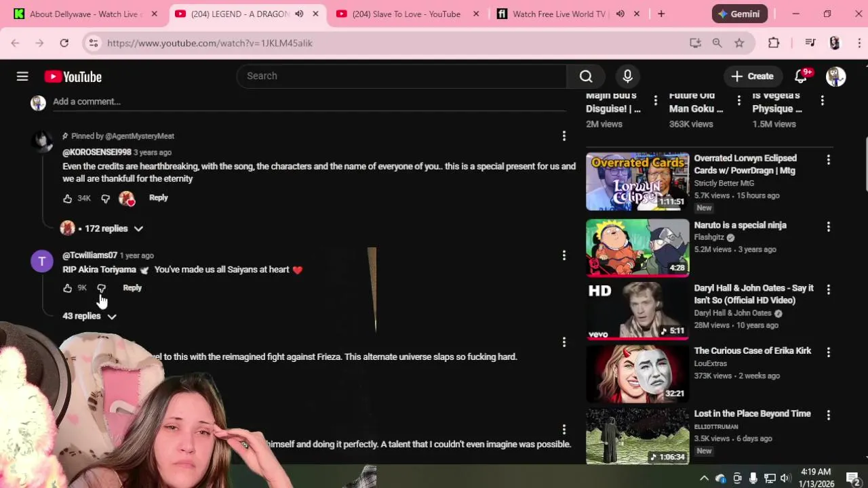
Task: Reply to KOROSENSEI998 comment
Action: coord(158,198)
